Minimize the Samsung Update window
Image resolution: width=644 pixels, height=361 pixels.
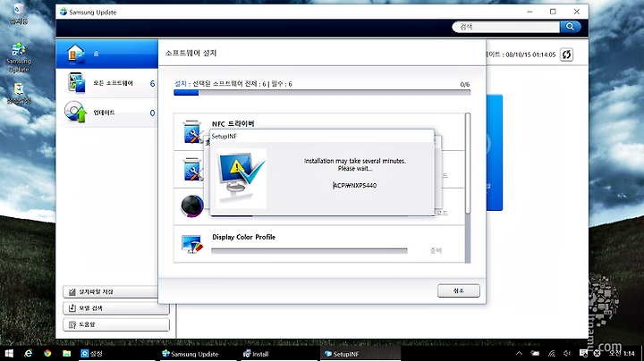coord(530,12)
